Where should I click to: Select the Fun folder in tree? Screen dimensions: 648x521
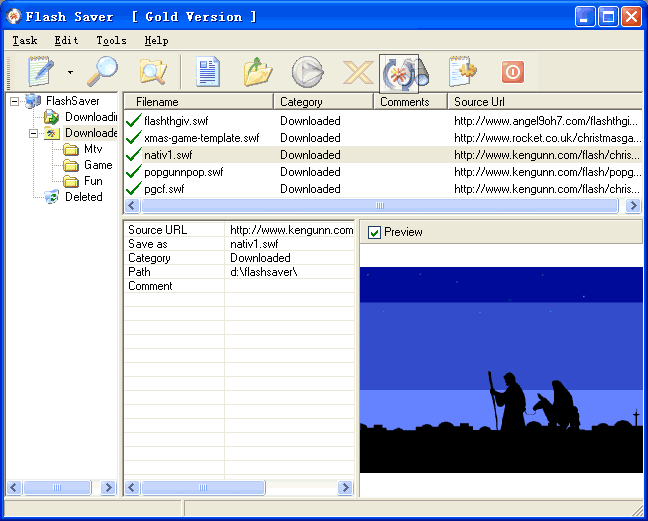tap(93, 181)
